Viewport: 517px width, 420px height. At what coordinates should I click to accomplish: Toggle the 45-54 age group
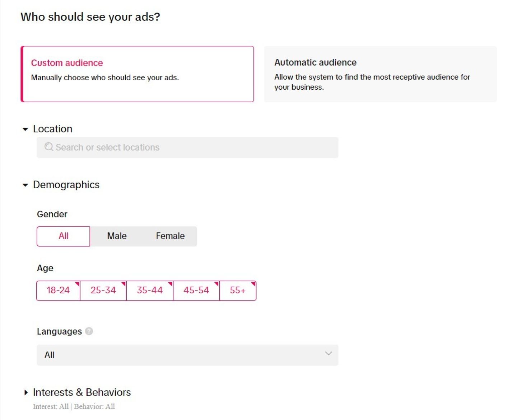196,290
